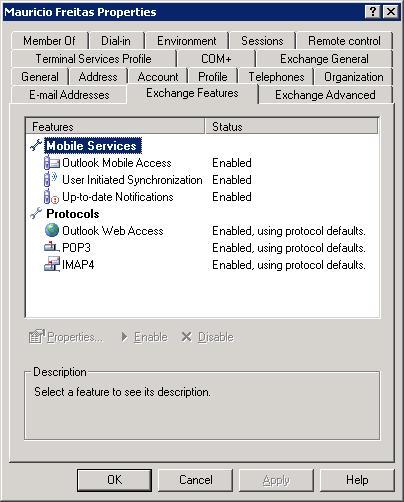Click the Cancel button

click(195, 480)
